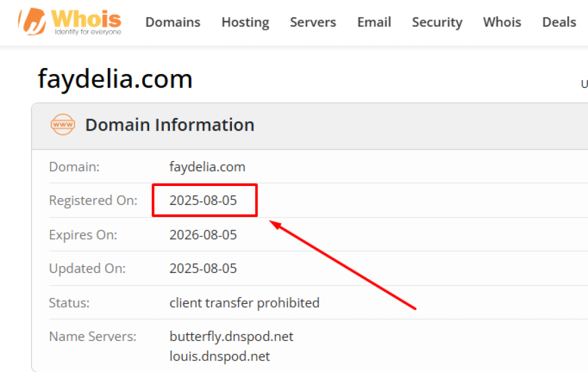Click the orange www globe icon
The image size is (588, 372).
pos(63,125)
